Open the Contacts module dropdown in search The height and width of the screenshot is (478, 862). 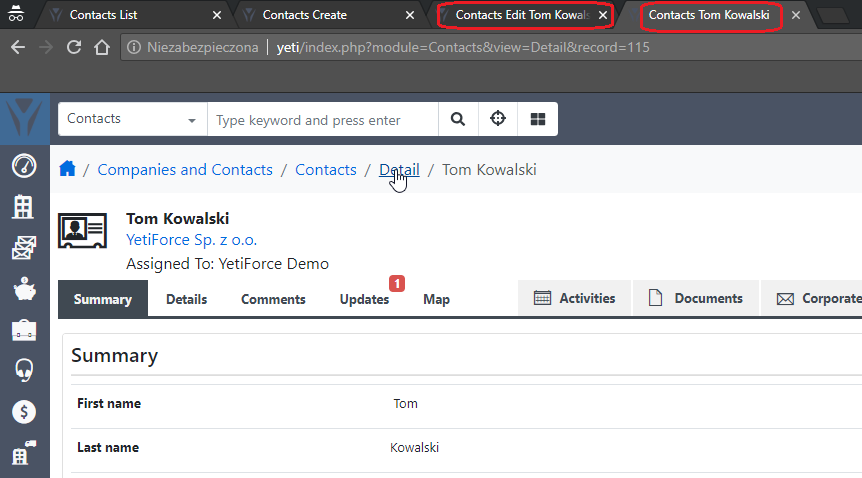click(132, 119)
